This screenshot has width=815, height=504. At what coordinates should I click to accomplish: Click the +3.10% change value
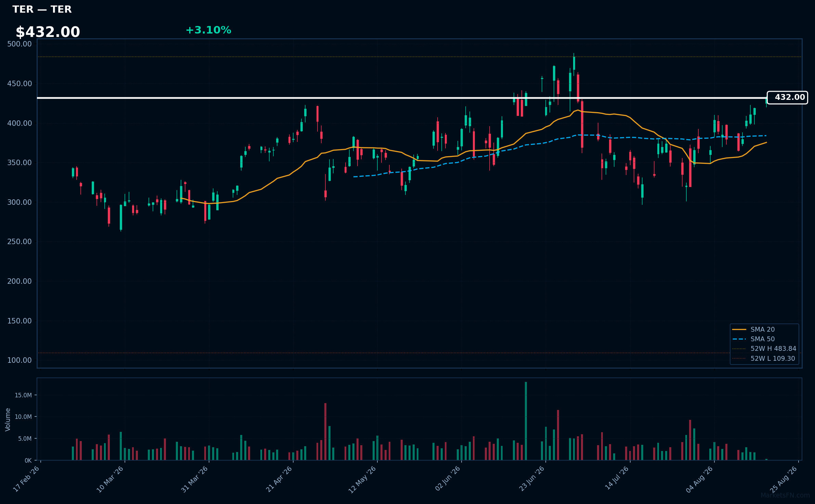[x=208, y=30]
